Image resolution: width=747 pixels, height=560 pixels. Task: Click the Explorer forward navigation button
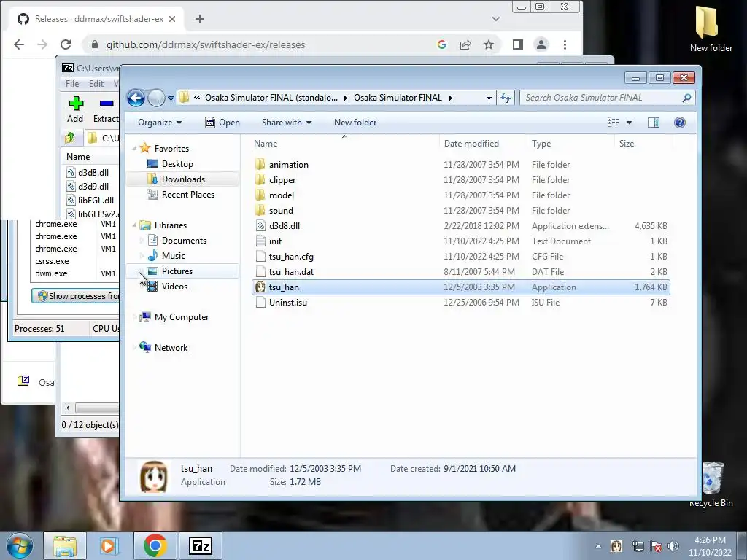point(156,98)
